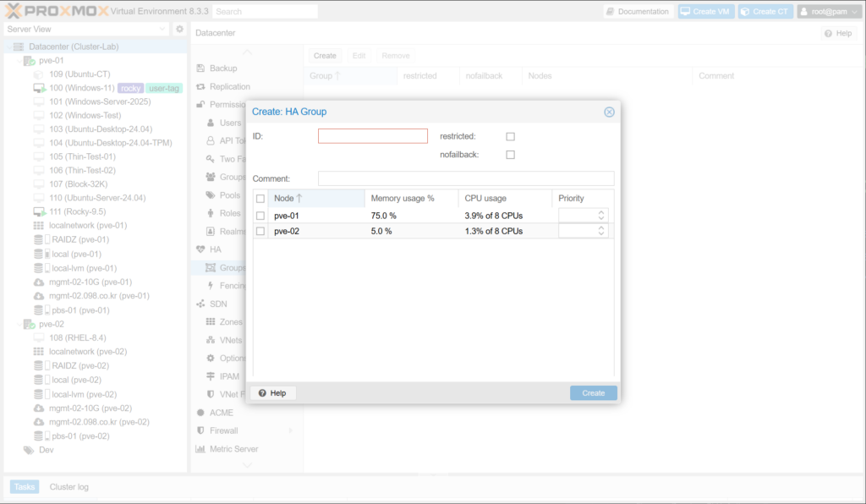The height and width of the screenshot is (504, 866).
Task: Collapse the pve-02 node tree
Action: pyautogui.click(x=19, y=324)
